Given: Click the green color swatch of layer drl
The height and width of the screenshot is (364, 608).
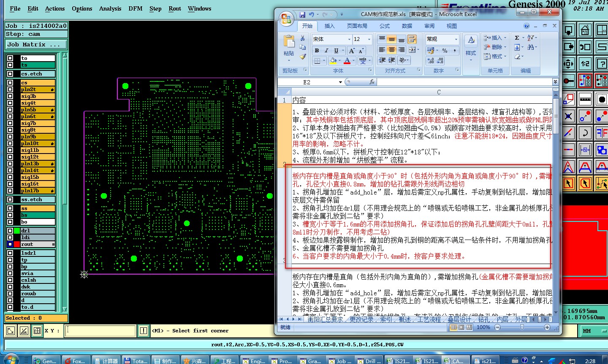Looking at the screenshot, I should (17, 231).
